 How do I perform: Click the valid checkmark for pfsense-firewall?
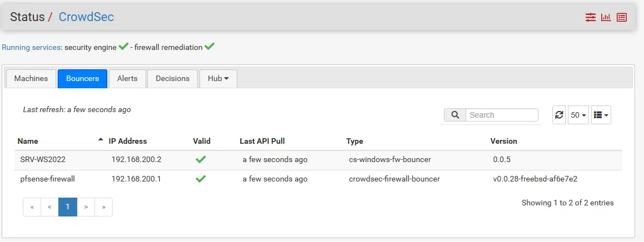[201, 179]
